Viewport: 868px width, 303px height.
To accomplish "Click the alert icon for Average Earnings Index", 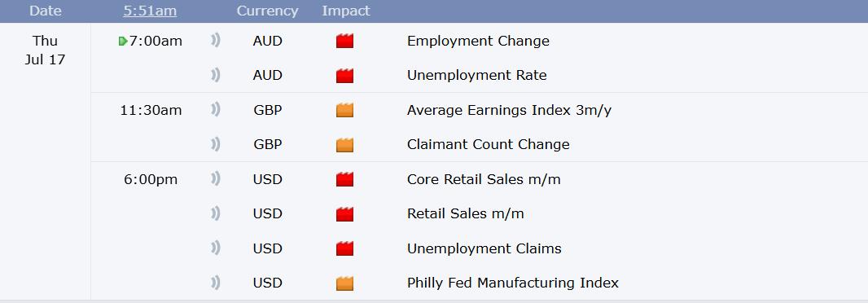I will 215,110.
